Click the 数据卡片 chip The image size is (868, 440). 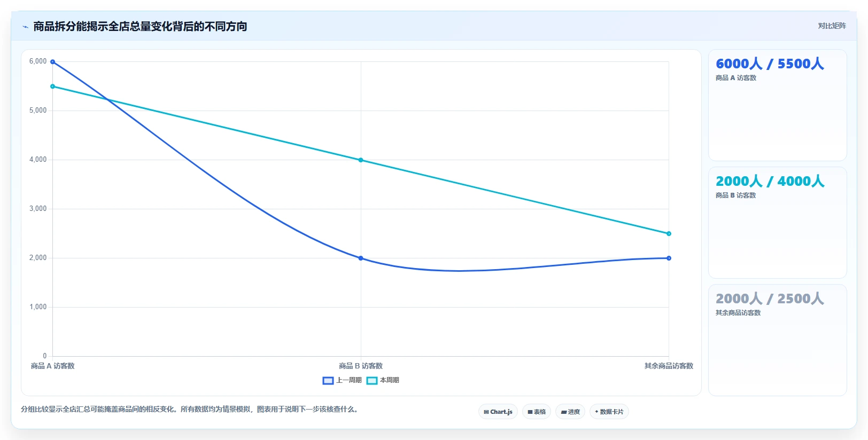[609, 412]
